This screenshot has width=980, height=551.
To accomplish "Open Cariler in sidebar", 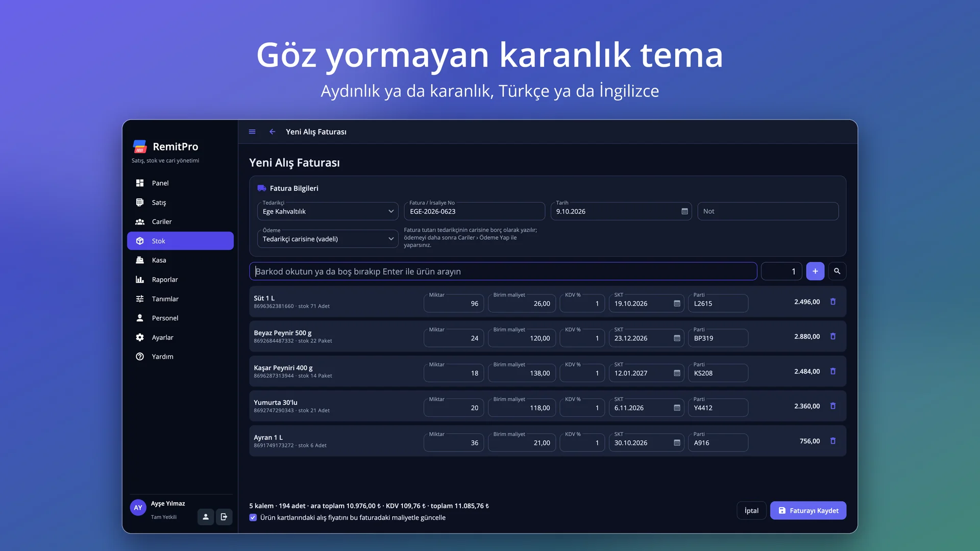I will (x=180, y=221).
